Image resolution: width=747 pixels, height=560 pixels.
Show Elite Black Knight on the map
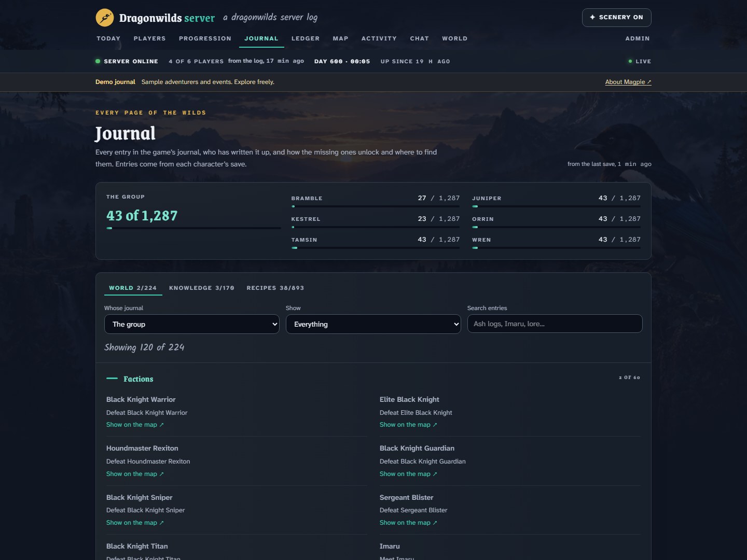[408, 425]
